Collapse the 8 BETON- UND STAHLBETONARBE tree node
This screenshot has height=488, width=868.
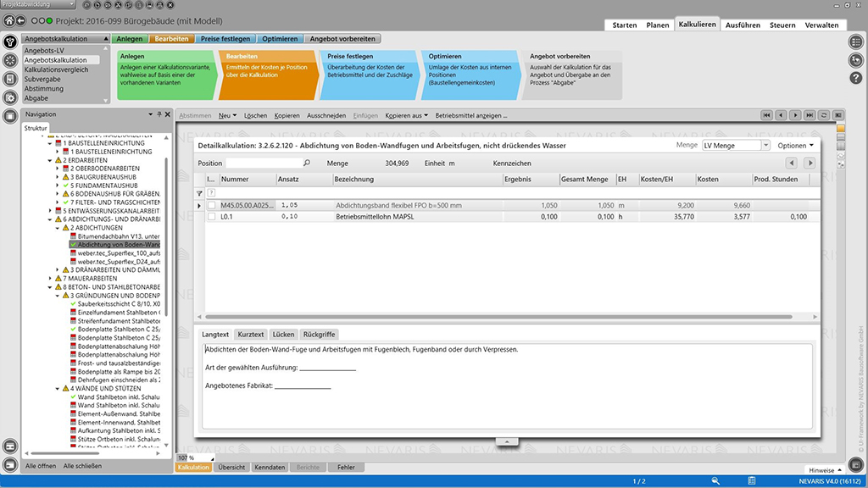point(50,286)
